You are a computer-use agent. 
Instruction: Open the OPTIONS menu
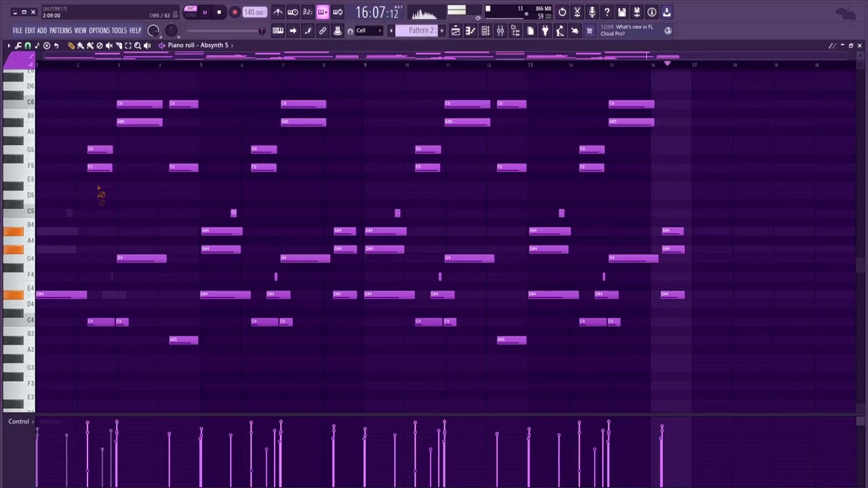(x=99, y=30)
